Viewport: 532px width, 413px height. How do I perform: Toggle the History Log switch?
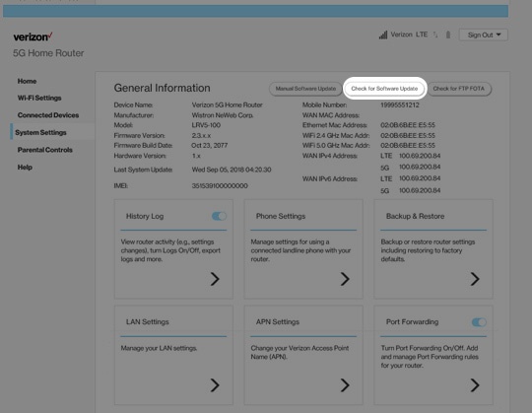219,216
